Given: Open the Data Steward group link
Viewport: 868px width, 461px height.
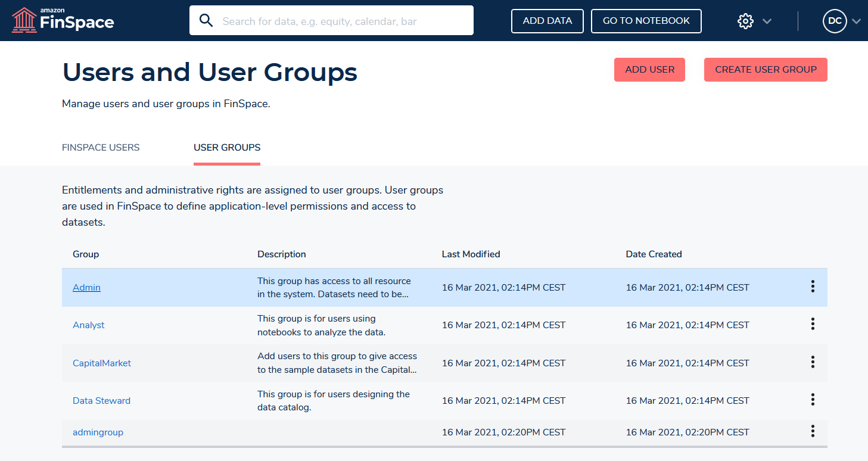Looking at the screenshot, I should (x=101, y=401).
